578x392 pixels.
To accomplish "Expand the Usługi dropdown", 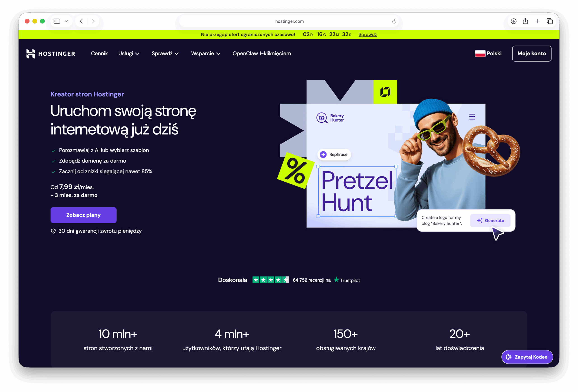I will 129,53.
